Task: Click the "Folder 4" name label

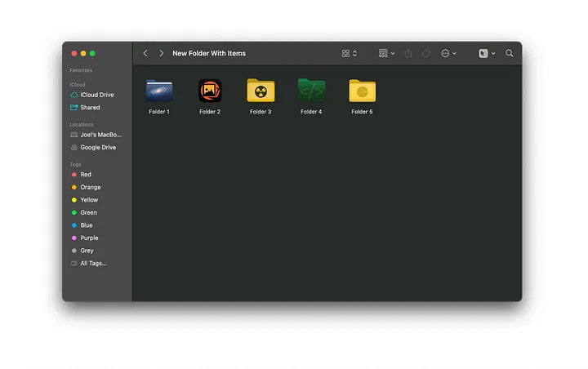Action: 311,112
